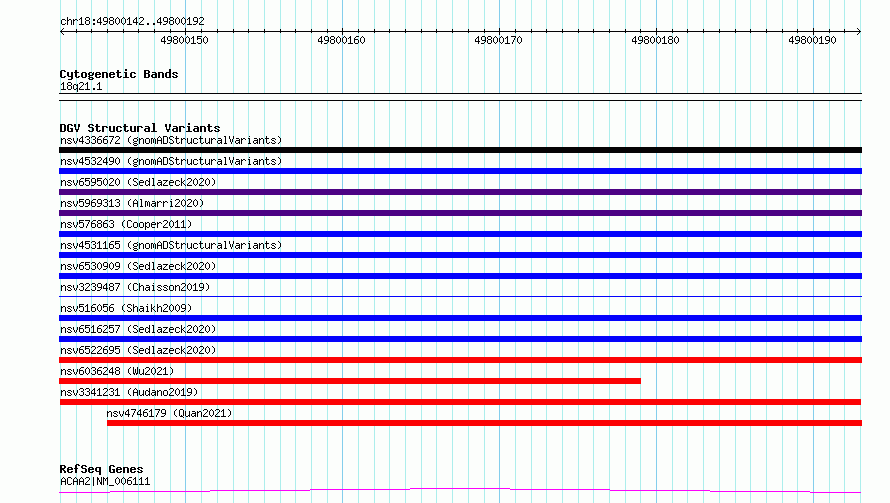Open variant label nsv3239487 (Chaisson2019)

click(x=135, y=287)
